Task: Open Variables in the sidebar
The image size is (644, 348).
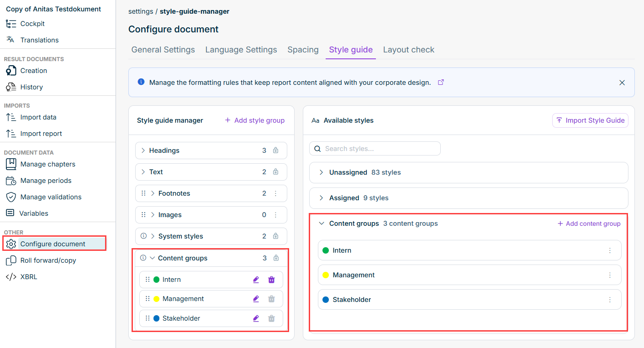Action: tap(34, 213)
